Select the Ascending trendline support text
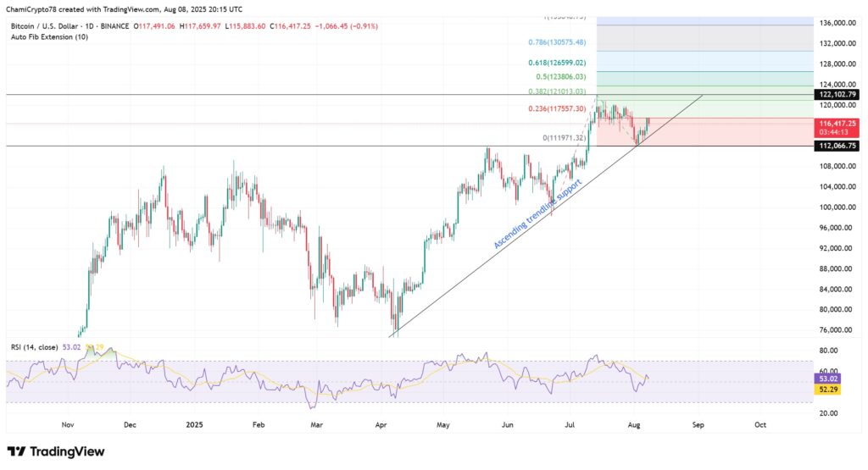868x470 pixels. [x=537, y=213]
